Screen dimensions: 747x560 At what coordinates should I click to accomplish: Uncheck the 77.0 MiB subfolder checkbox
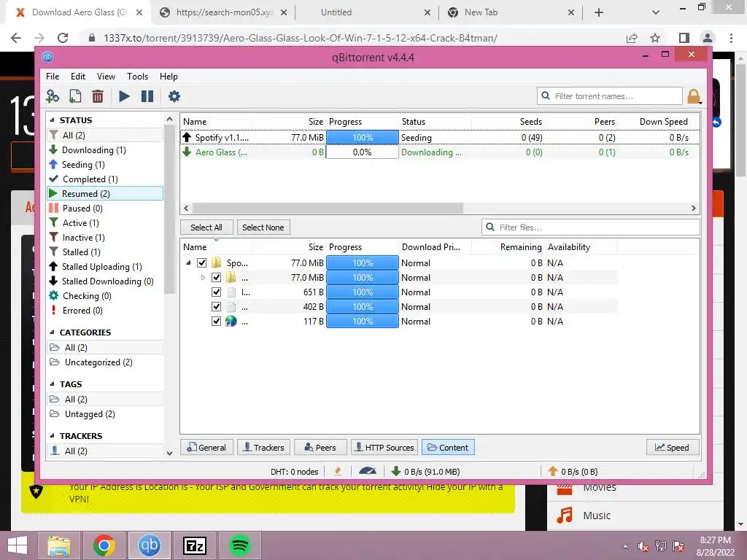(216, 278)
